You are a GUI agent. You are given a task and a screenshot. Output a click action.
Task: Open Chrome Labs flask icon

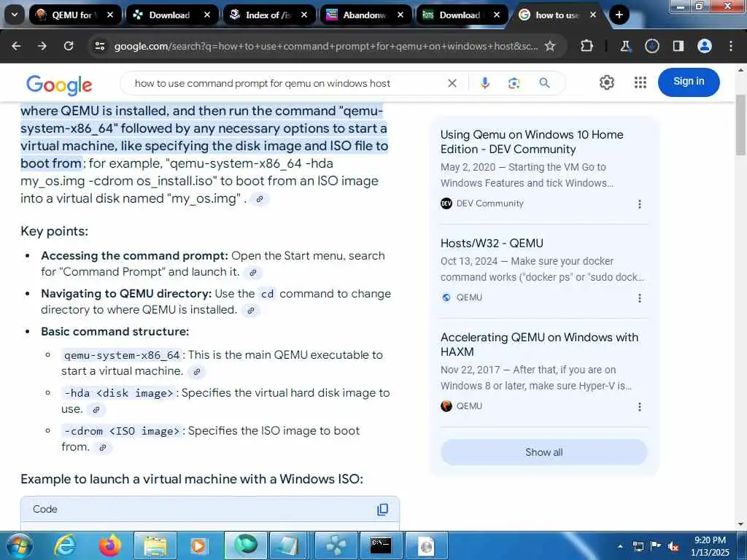click(625, 46)
